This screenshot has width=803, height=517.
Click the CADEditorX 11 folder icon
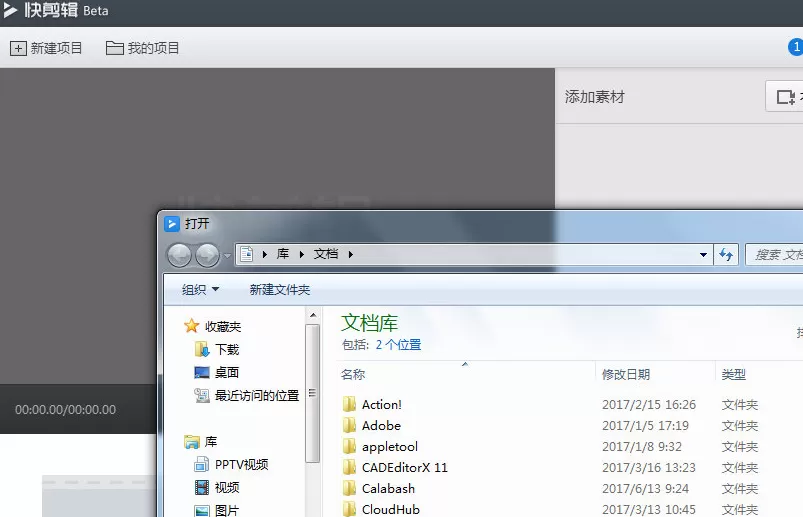click(x=349, y=467)
